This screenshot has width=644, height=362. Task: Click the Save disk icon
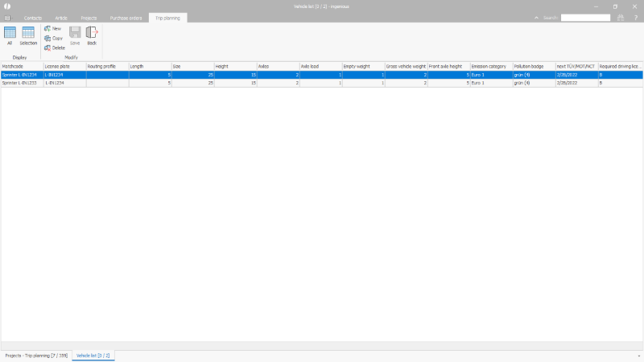pos(75,35)
